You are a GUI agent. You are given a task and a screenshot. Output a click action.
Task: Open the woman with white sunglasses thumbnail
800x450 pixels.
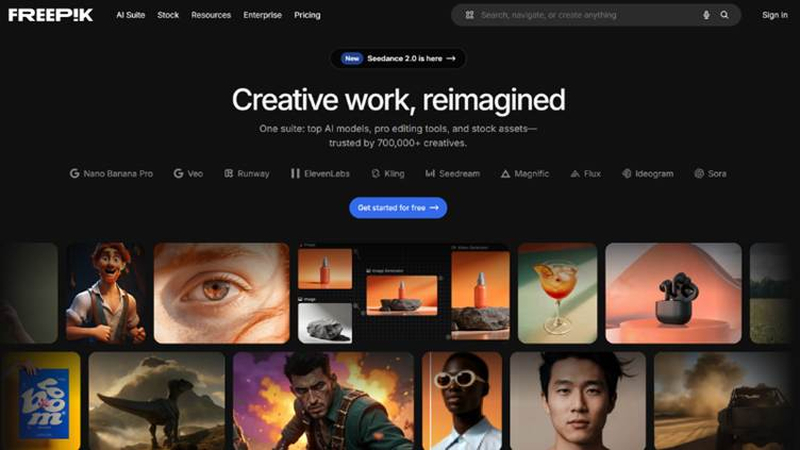[x=462, y=401]
